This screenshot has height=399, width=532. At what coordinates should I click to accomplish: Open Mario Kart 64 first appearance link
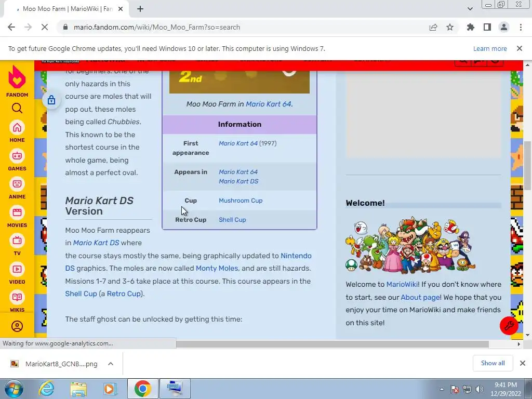(238, 143)
